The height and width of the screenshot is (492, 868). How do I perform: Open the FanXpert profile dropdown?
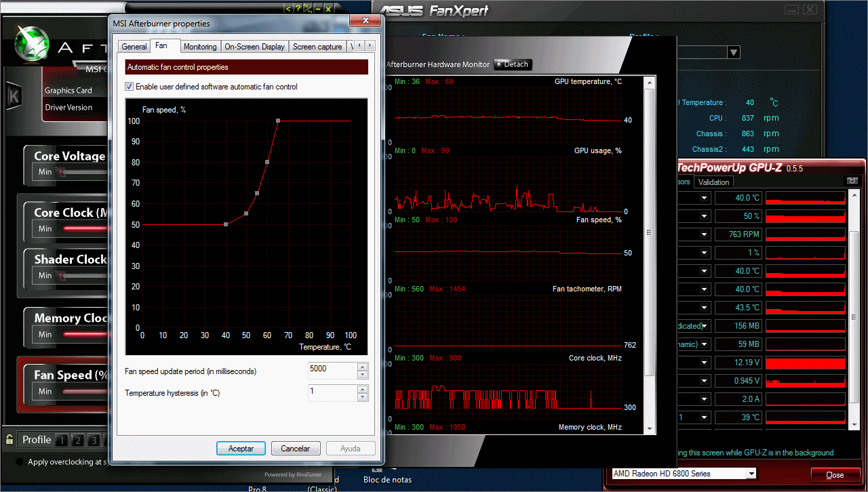pos(733,52)
